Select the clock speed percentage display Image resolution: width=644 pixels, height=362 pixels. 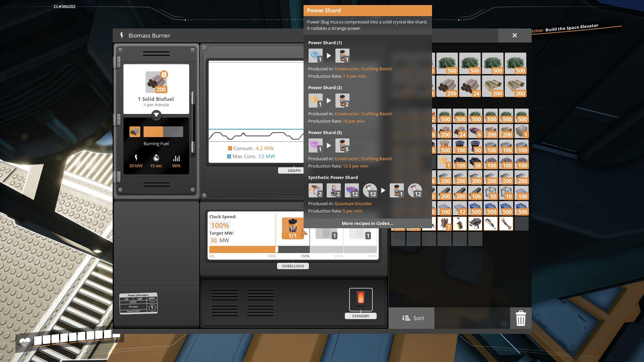pyautogui.click(x=220, y=226)
